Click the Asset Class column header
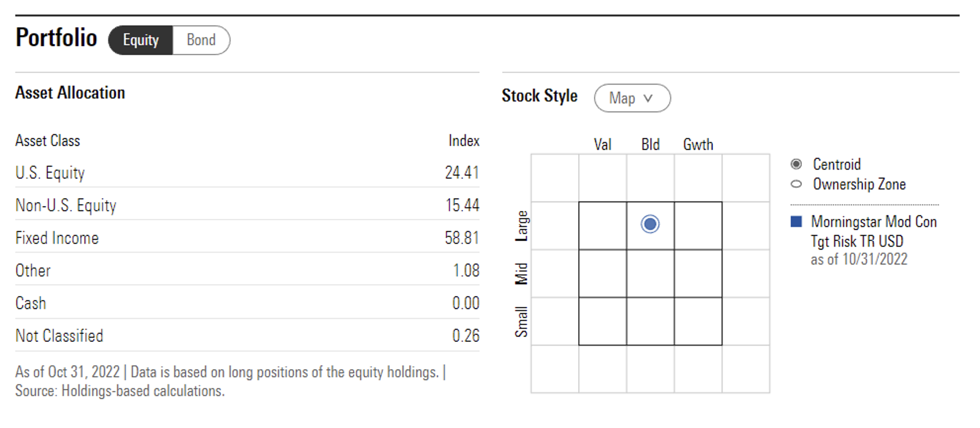This screenshot has height=428, width=980. 47,140
